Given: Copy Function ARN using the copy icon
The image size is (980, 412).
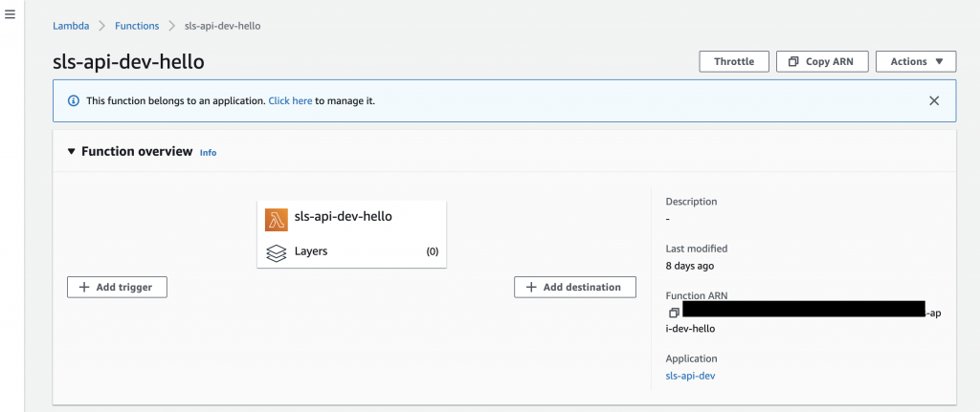Looking at the screenshot, I should tap(673, 312).
